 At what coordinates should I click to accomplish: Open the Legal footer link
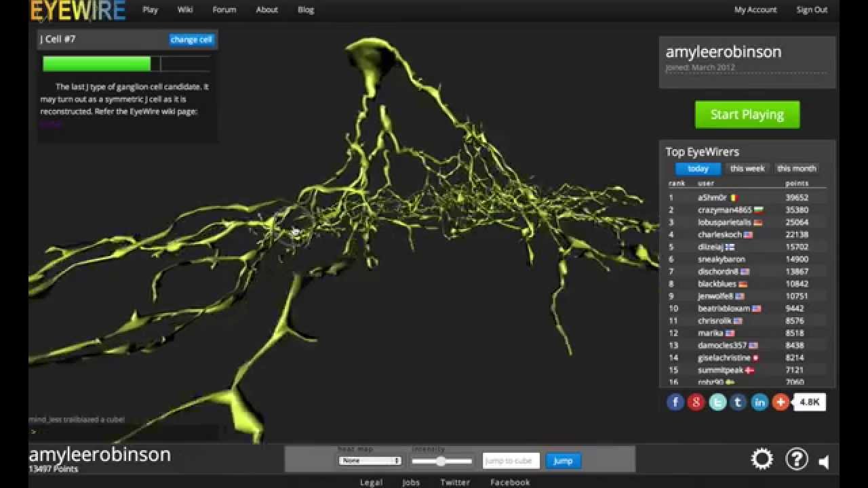tap(372, 483)
